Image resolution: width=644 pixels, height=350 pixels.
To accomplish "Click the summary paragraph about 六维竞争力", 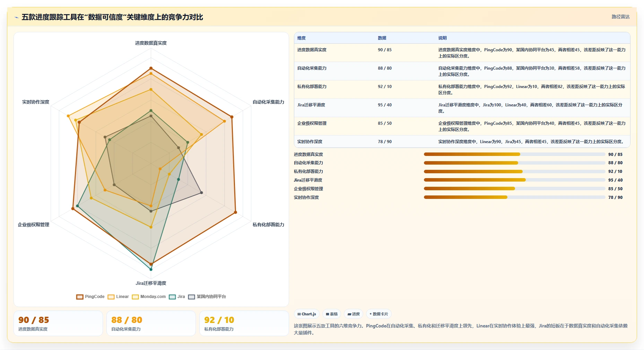I will point(461,329).
